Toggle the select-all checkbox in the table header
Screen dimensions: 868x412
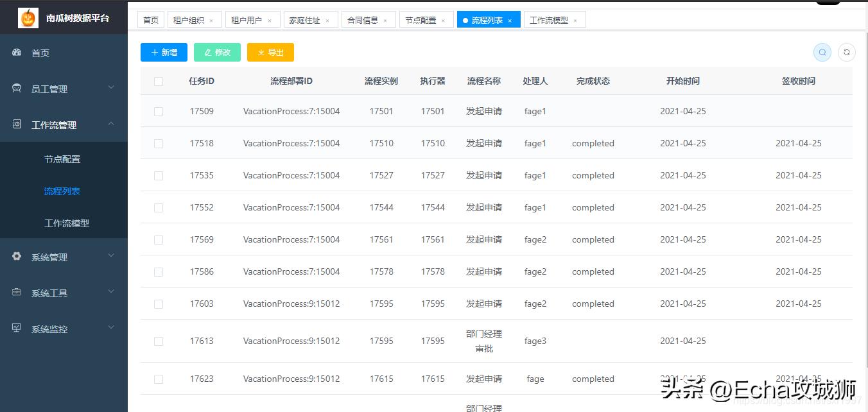159,81
